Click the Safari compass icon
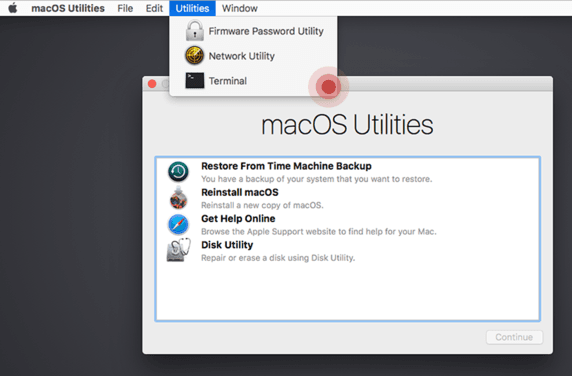Screen dimensions: 572x376 pos(178,224)
